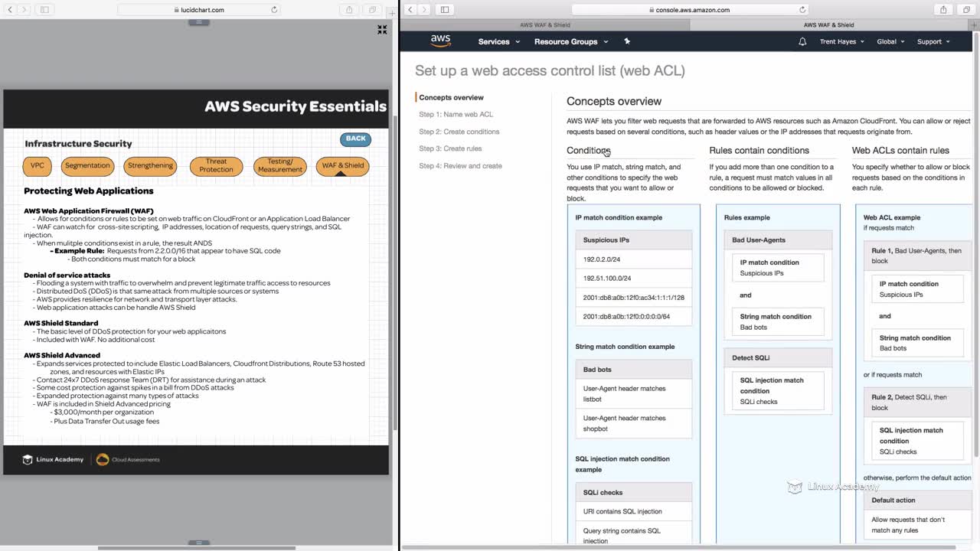Click the Linux Academy logo on the slide footer
Screen dimensions: 980x551
pyautogui.click(x=53, y=459)
